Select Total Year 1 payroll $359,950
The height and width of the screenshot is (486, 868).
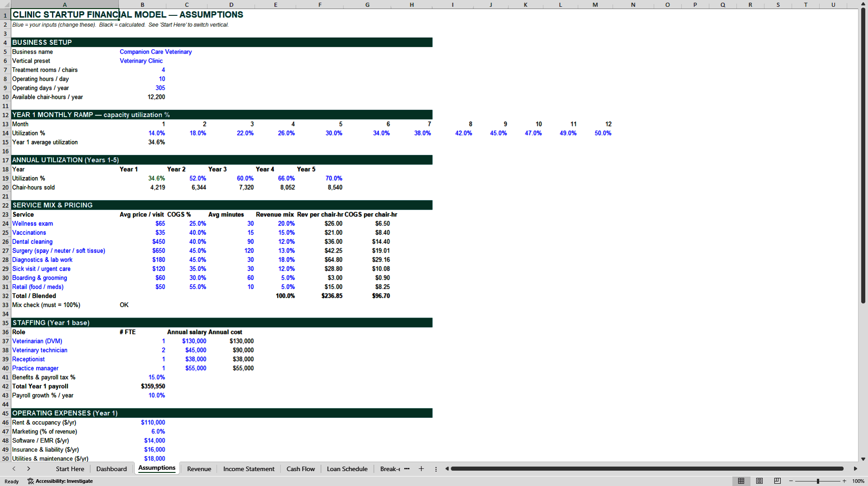point(142,386)
